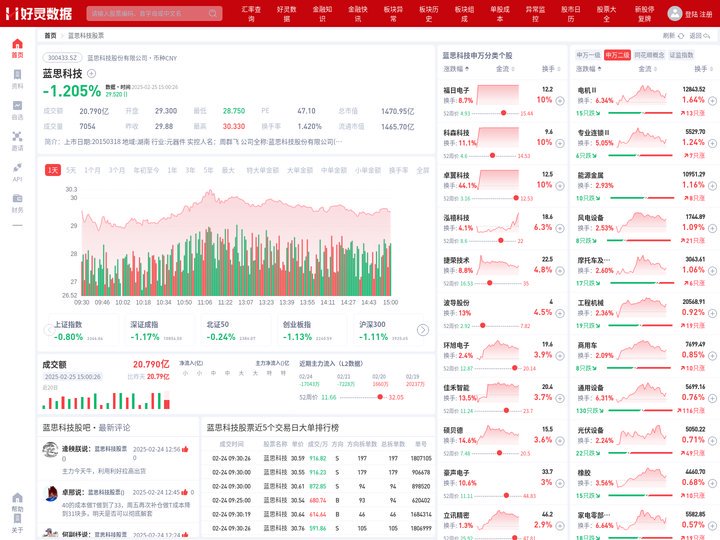Sort the stock list by 涨跌幅 column
Viewport: 720px width, 540px height.
coord(456,69)
